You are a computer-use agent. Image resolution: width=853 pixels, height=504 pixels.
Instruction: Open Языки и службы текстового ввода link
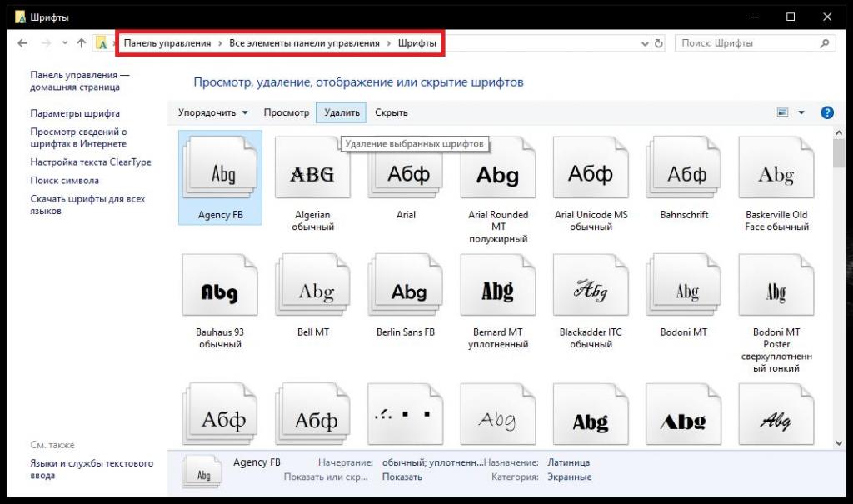[92, 469]
